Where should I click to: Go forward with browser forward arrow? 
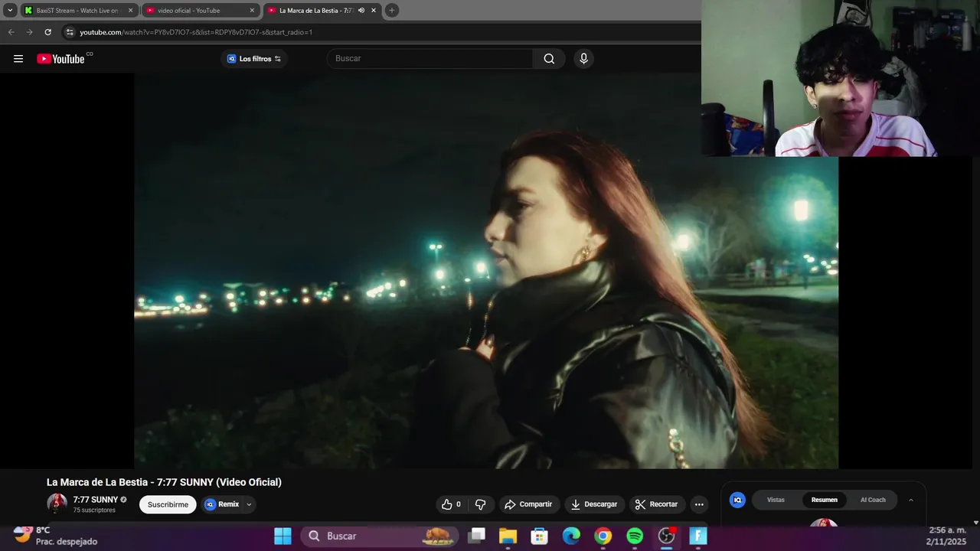29,32
